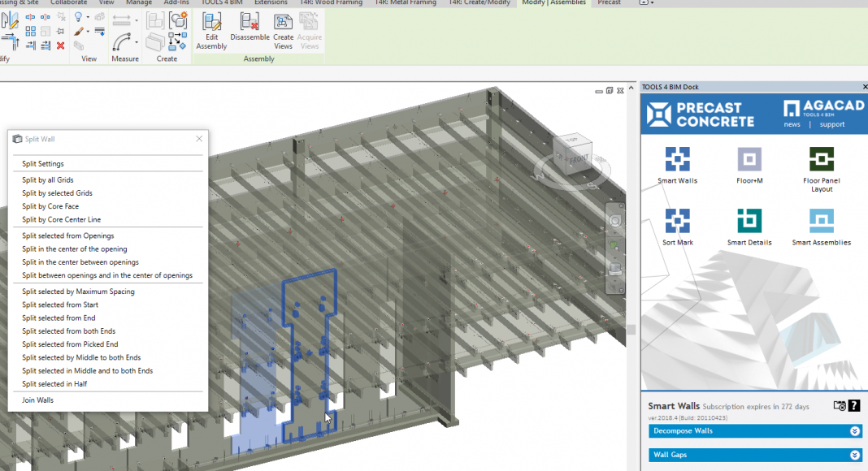Select Split selected in Half

[x=54, y=384]
